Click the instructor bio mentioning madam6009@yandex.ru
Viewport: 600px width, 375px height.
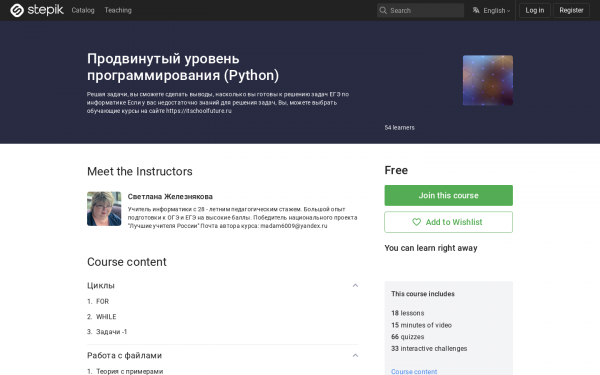coord(242,217)
